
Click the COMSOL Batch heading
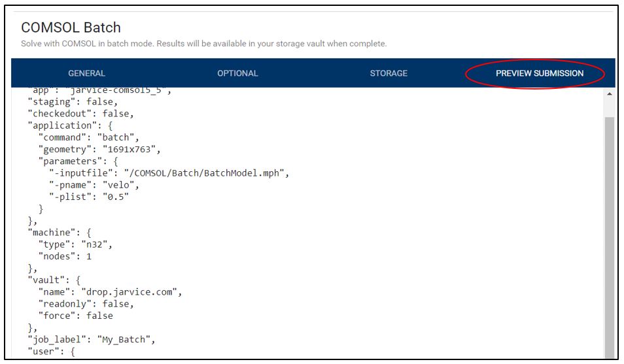click(71, 27)
